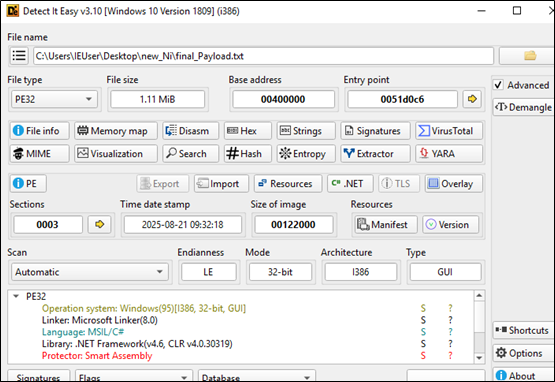Select the Linker: Microsoft Linker(8.0) row
The width and height of the screenshot is (555, 382).
point(241,320)
